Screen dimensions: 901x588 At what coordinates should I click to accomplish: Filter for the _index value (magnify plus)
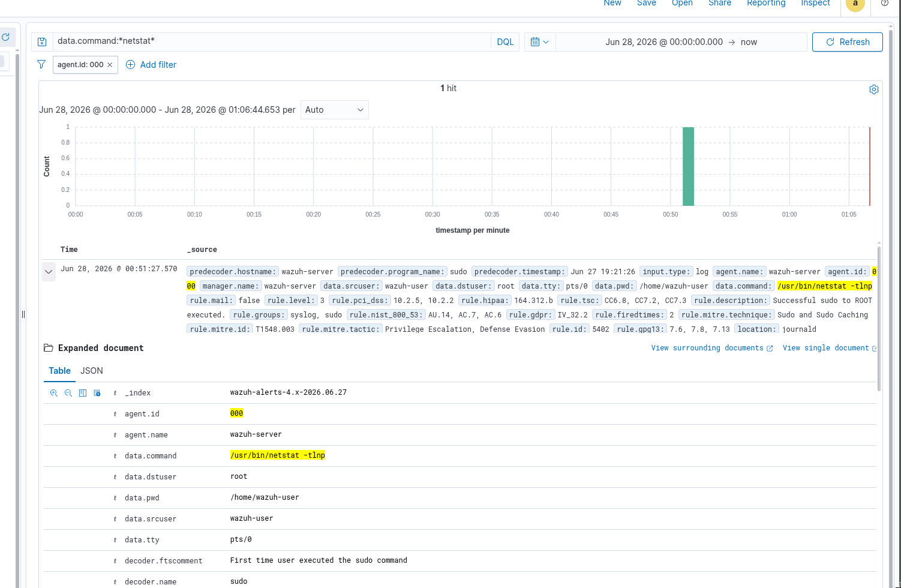pyautogui.click(x=54, y=393)
